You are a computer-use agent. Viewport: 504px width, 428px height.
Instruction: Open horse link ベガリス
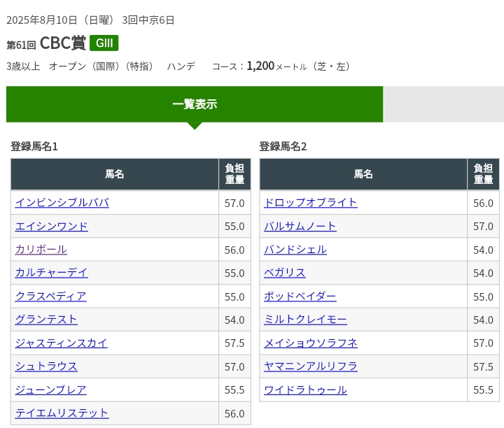pyautogui.click(x=285, y=273)
